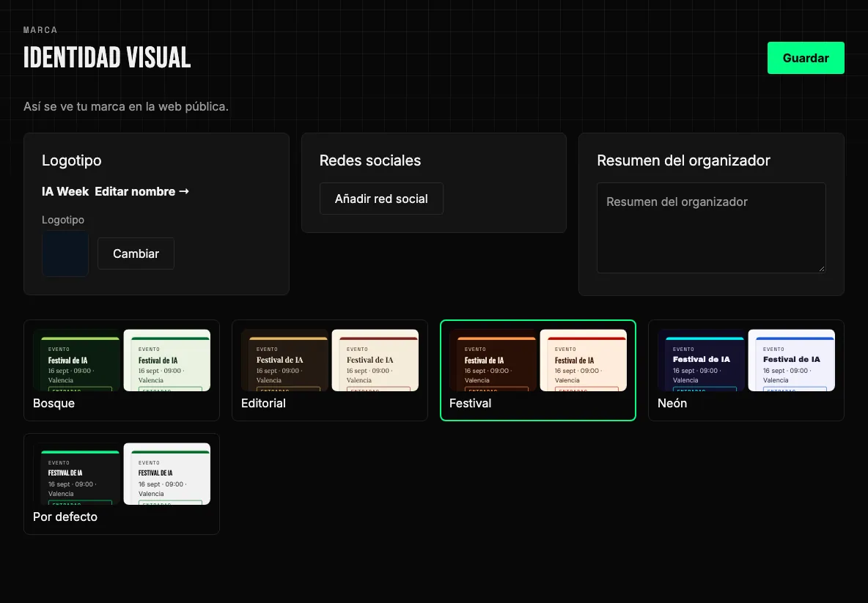Click the Bosque light preview thumbnail
The image size is (868, 603).
(x=166, y=360)
